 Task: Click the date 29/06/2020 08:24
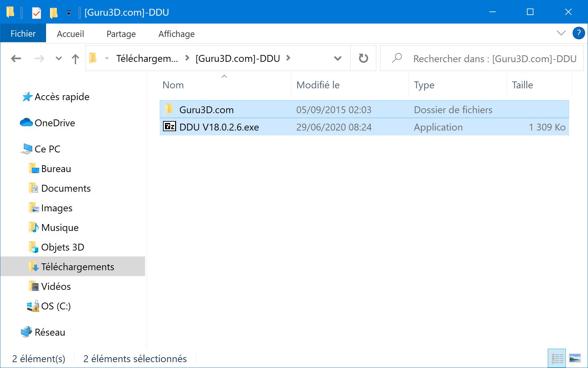click(334, 127)
